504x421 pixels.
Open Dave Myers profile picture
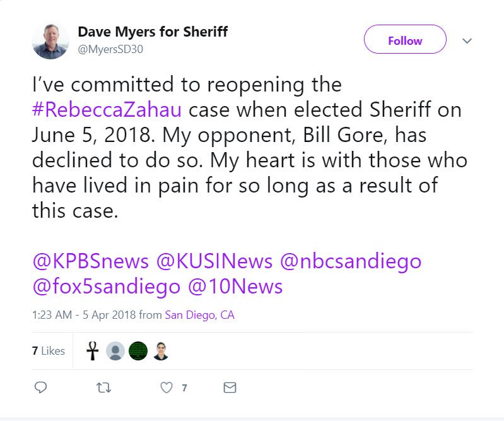tap(50, 41)
